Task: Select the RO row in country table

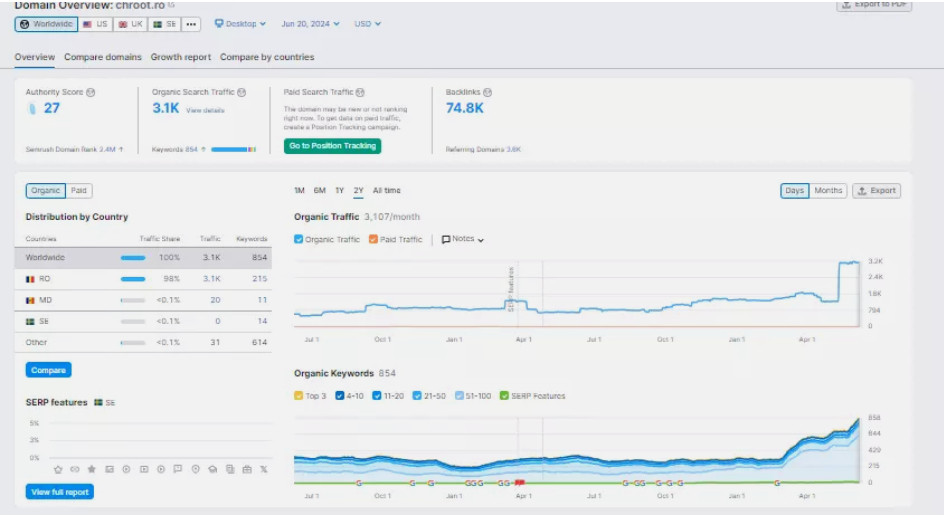Action: (x=147, y=278)
